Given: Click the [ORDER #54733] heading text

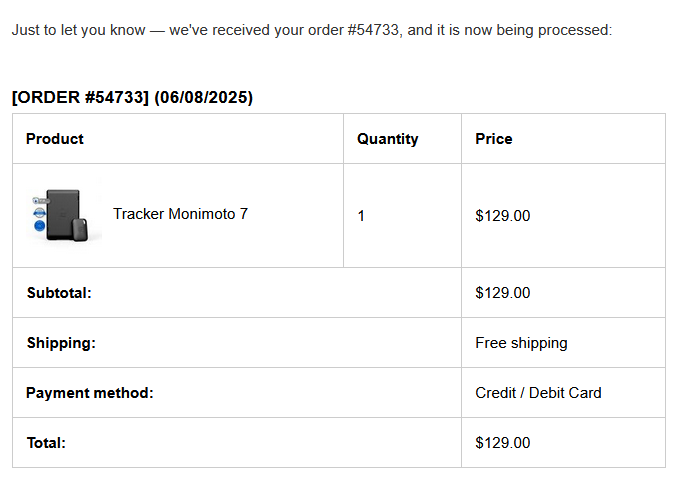Looking at the screenshot, I should tap(80, 98).
